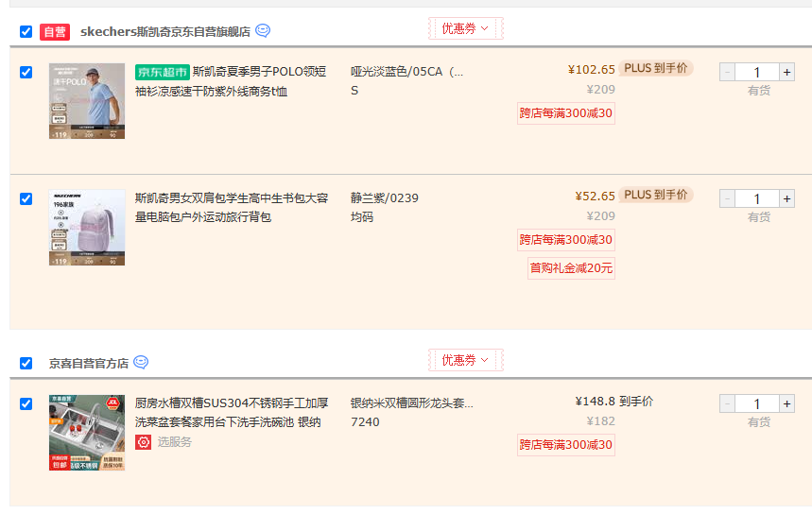Open kitchen sink product thumbnail

click(x=87, y=433)
